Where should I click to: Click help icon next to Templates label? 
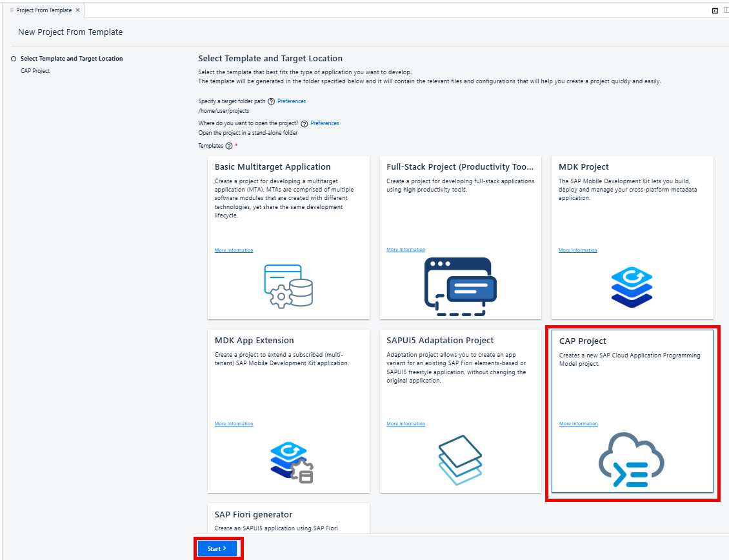(x=229, y=146)
